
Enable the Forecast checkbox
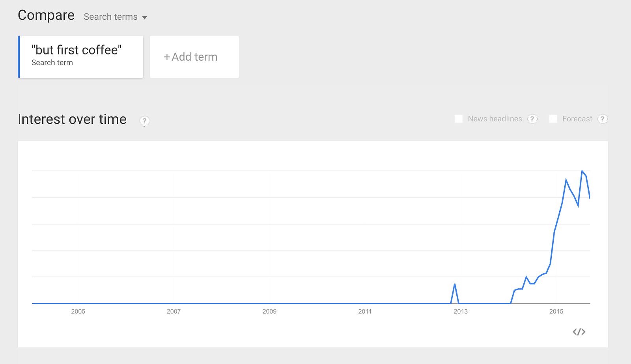pyautogui.click(x=553, y=119)
